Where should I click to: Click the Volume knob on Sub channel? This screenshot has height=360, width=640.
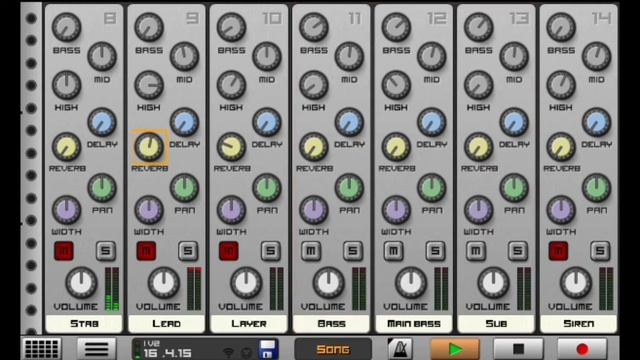click(494, 283)
